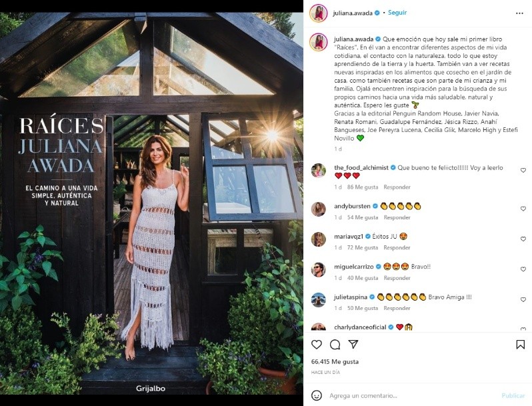Like the post with the heart icon
This screenshot has height=406, width=532.
[317, 345]
